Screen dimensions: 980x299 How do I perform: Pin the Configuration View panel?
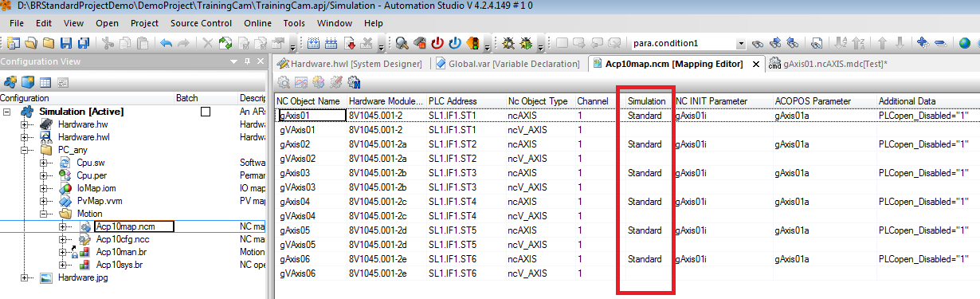248,61
